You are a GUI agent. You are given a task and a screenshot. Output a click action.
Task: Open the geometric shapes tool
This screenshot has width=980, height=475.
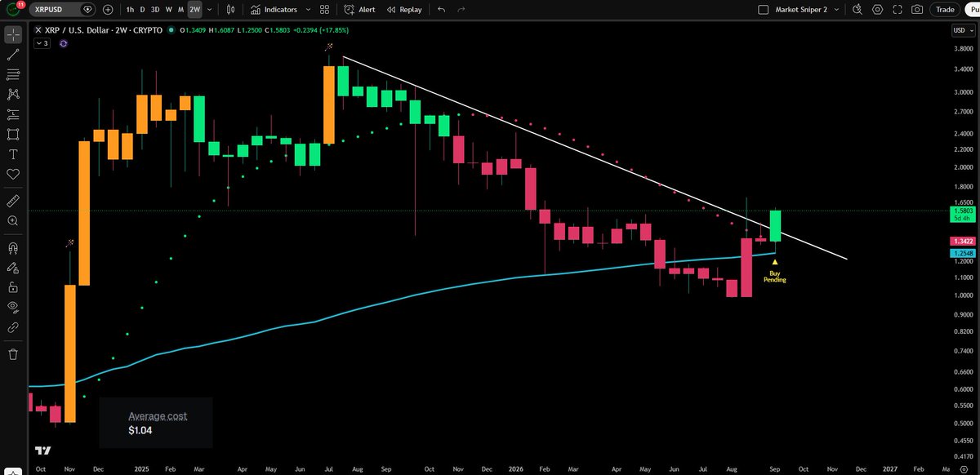pyautogui.click(x=13, y=134)
